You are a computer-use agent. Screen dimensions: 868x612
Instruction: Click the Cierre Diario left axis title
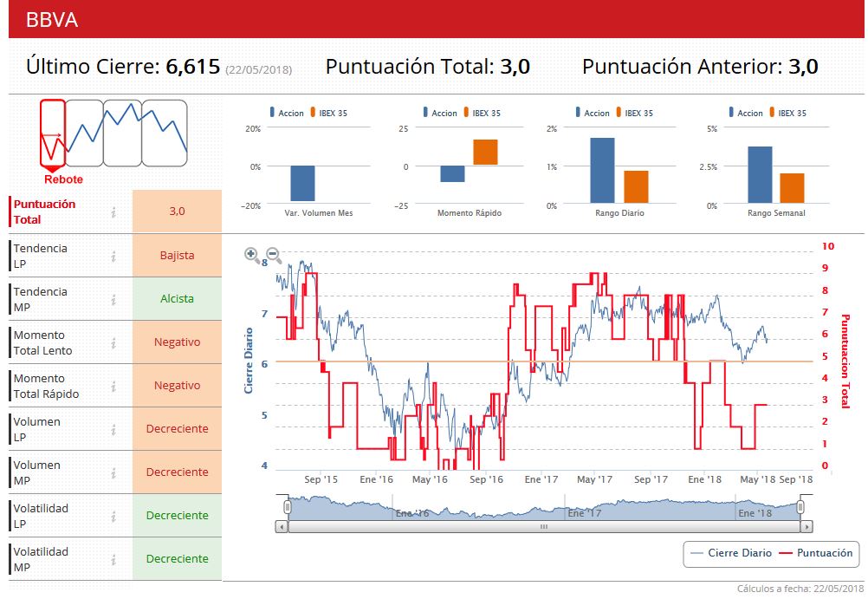tap(249, 361)
